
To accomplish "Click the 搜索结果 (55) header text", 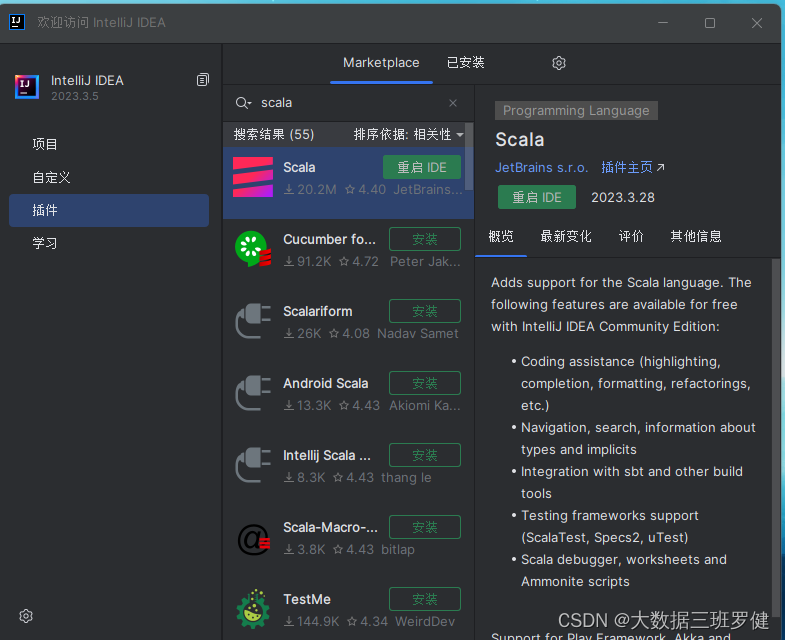I will [274, 134].
